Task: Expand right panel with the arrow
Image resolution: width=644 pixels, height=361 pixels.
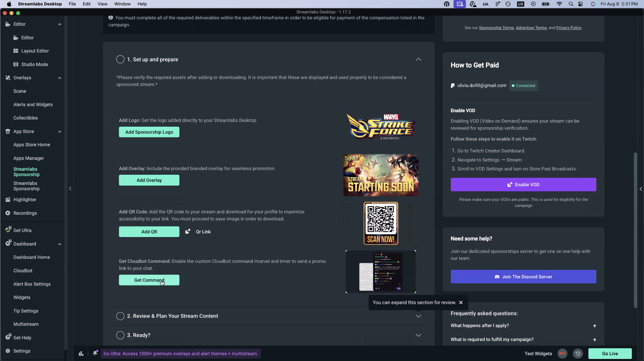Action: (641, 189)
